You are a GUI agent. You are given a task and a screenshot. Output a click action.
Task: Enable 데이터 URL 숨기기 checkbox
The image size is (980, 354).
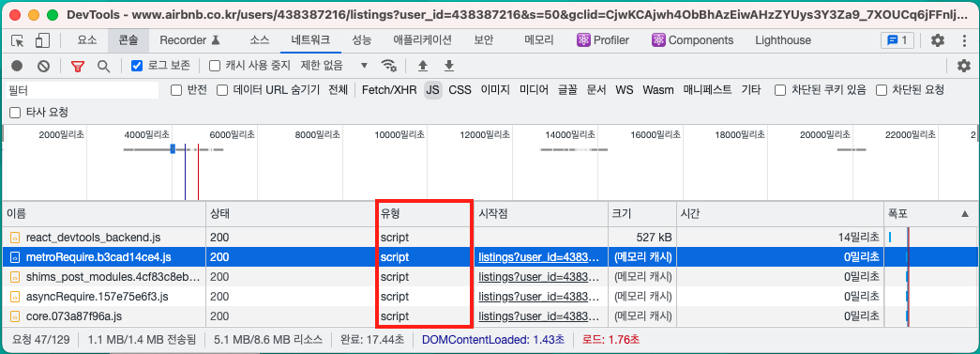(222, 90)
